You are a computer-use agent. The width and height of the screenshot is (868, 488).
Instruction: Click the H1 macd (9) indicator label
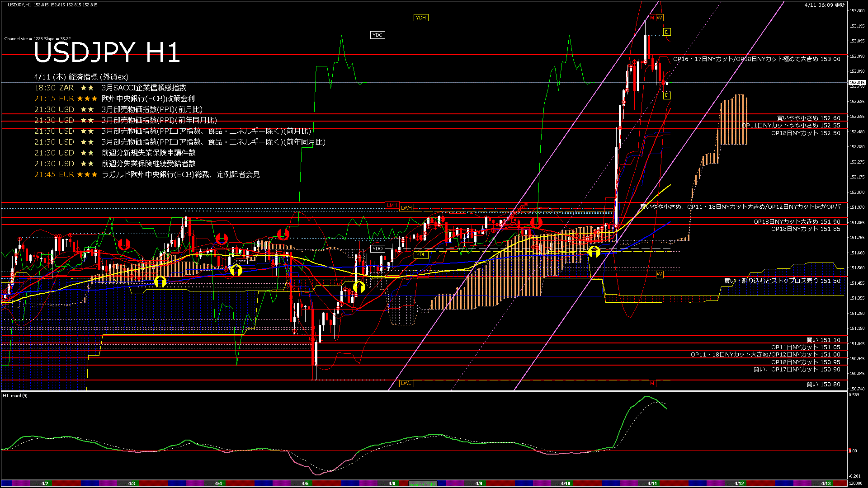pyautogui.click(x=15, y=396)
